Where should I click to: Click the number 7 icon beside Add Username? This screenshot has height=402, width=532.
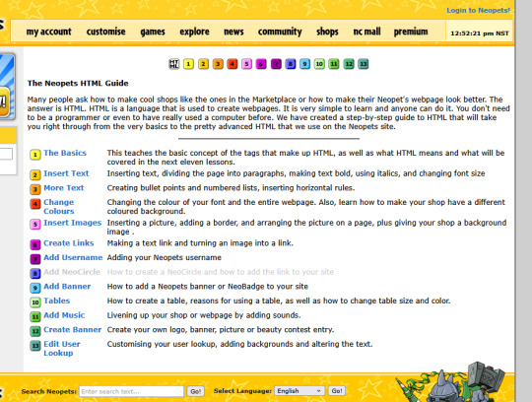(x=35, y=259)
